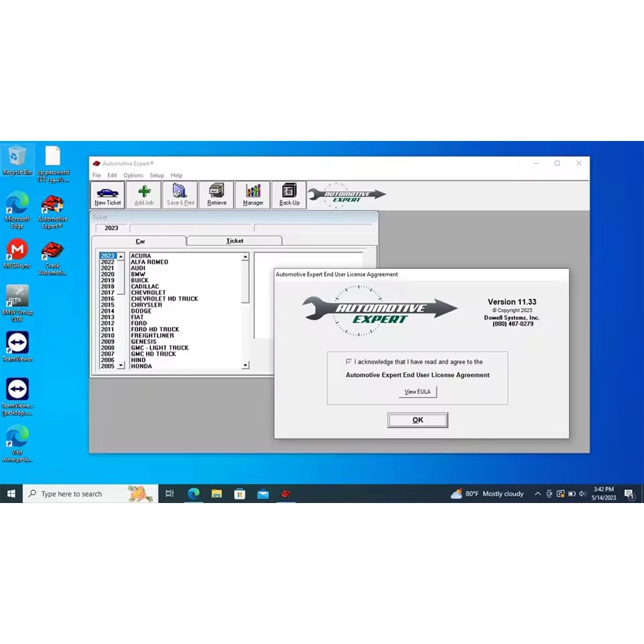Viewport: 644px width, 644px height.
Task: Click the Save & Print toolbar icon
Action: pyautogui.click(x=180, y=195)
